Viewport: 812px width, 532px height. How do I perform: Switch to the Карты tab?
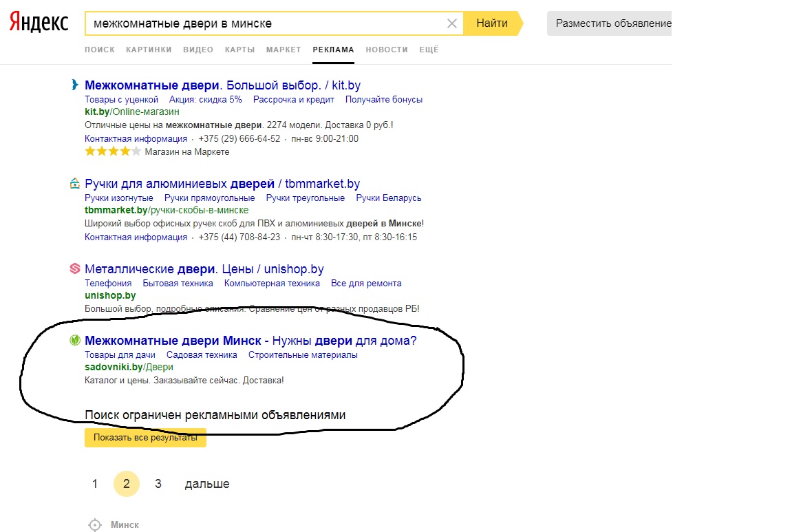pyautogui.click(x=239, y=50)
